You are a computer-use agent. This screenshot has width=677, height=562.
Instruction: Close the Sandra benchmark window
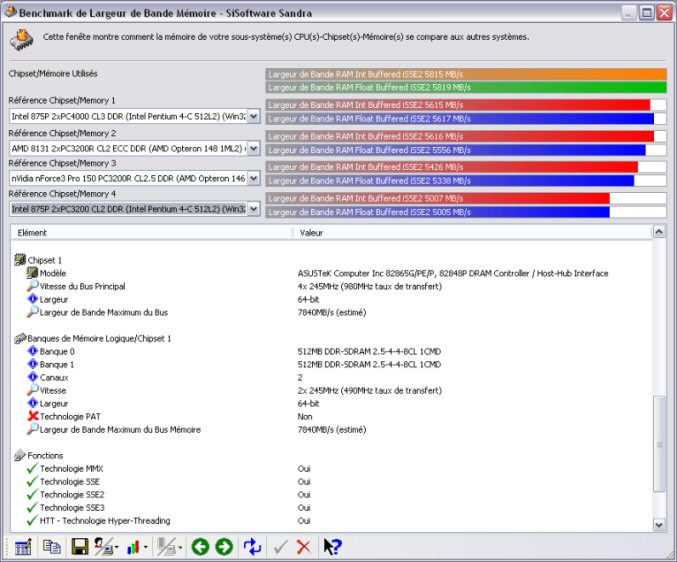(664, 13)
